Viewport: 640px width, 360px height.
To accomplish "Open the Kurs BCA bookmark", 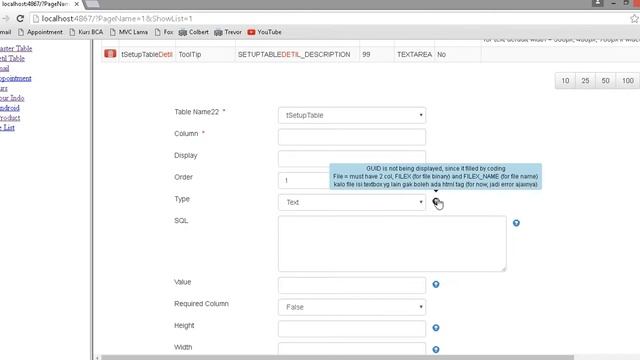I will 86,32.
